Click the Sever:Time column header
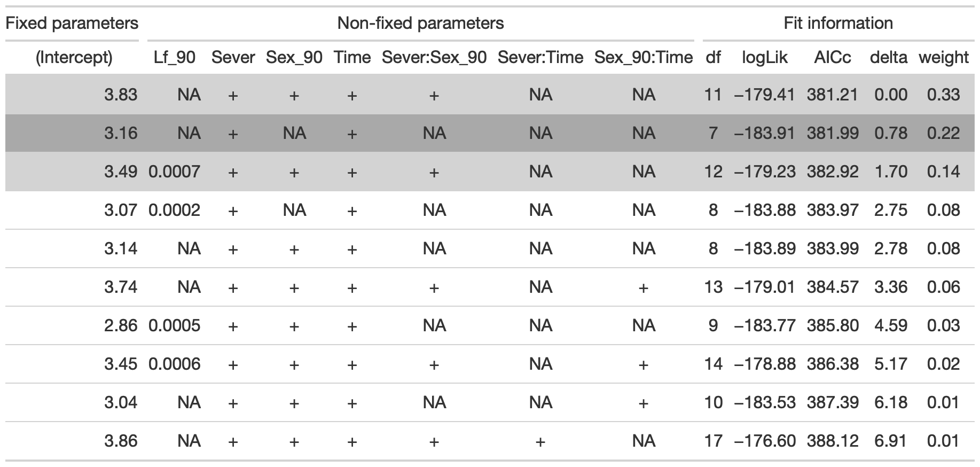Image resolution: width=980 pixels, height=467 pixels. (x=540, y=57)
